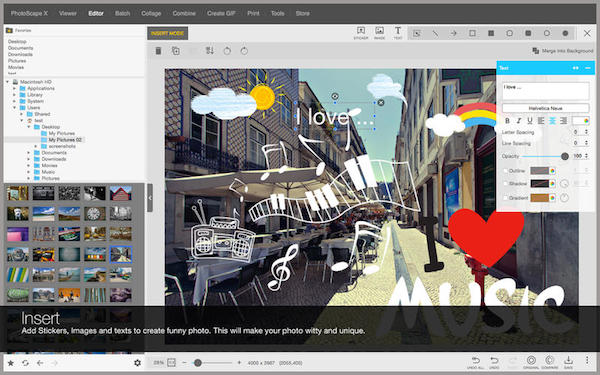Open browser settings gear
This screenshot has width=600, height=375.
coord(137,363)
